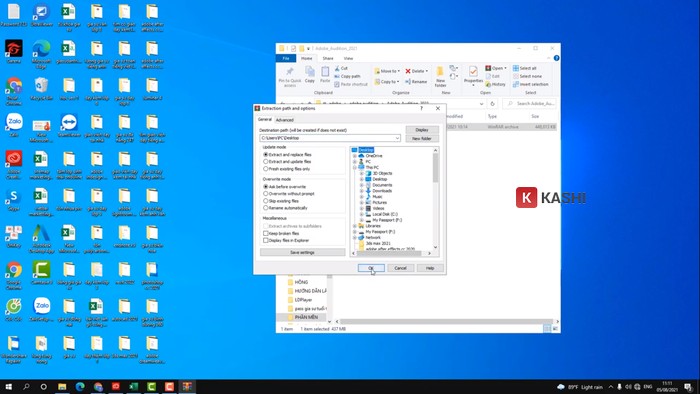Image resolution: width=700 pixels, height=394 pixels.
Task: Open Help from the extraction dialog bottom
Action: click(430, 268)
